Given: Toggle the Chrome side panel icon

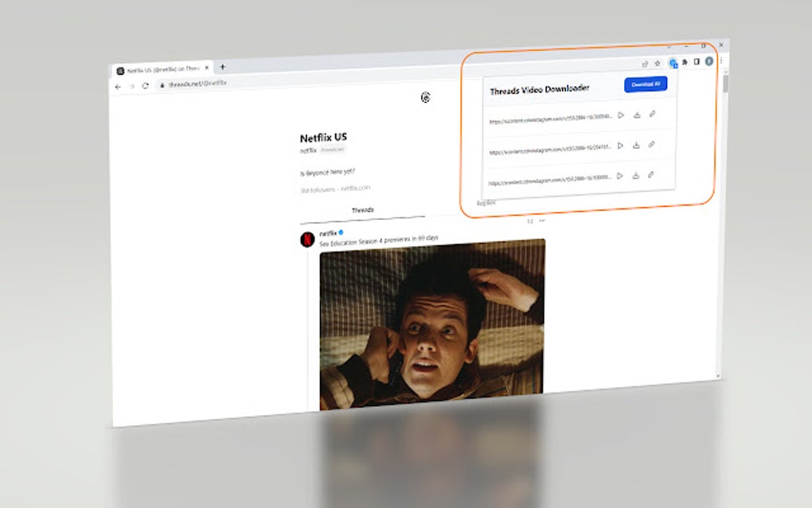Looking at the screenshot, I should click(697, 61).
